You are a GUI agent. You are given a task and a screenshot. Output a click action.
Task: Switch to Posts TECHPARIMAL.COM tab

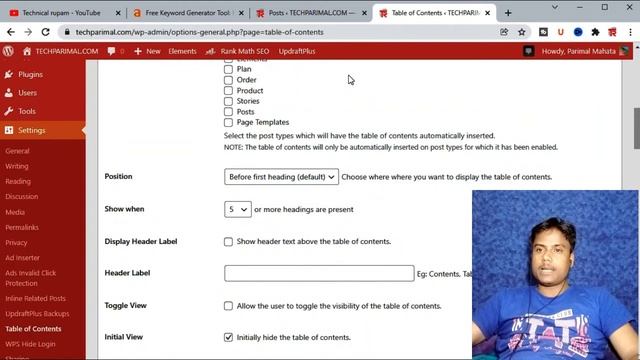[x=311, y=13]
